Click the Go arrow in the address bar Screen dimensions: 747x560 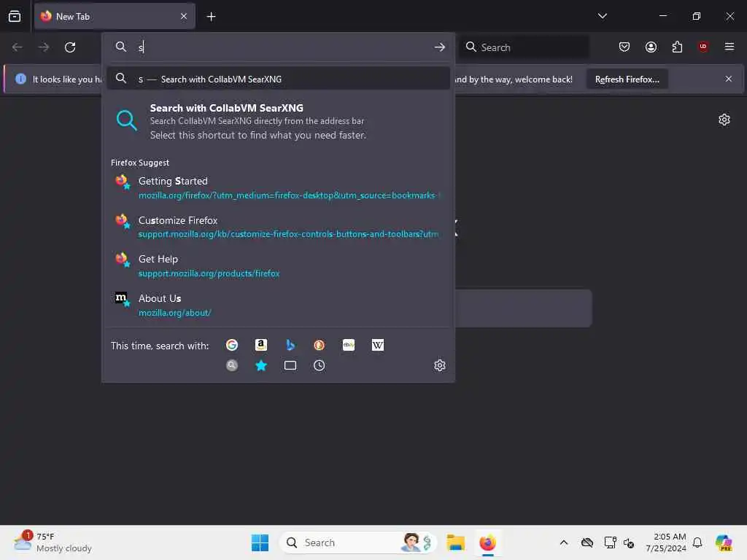[440, 47]
